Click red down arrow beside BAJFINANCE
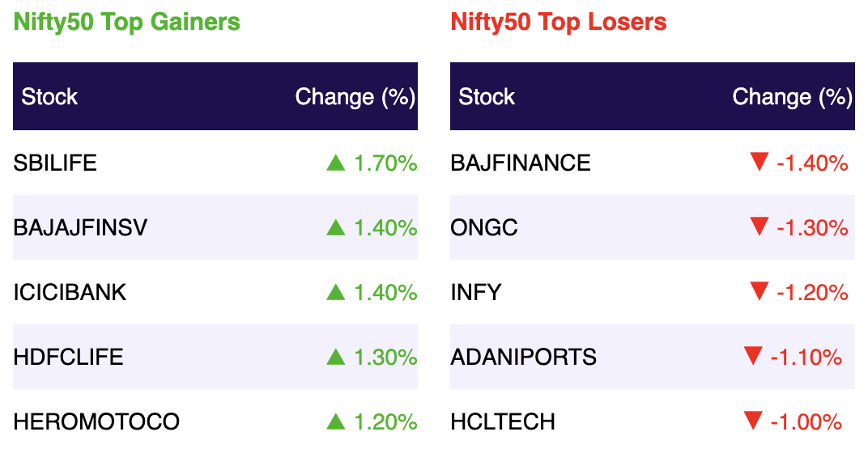 click(x=759, y=162)
